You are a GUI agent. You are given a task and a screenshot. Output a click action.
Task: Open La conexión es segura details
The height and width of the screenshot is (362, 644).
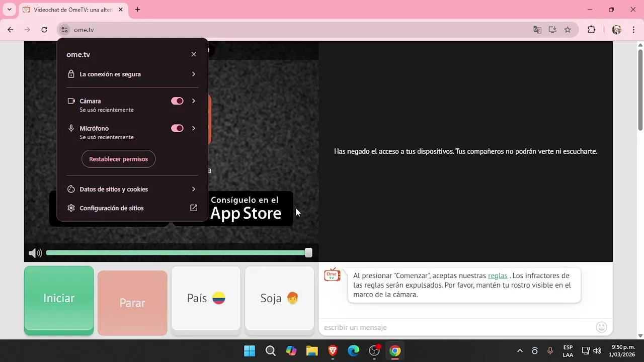132,74
